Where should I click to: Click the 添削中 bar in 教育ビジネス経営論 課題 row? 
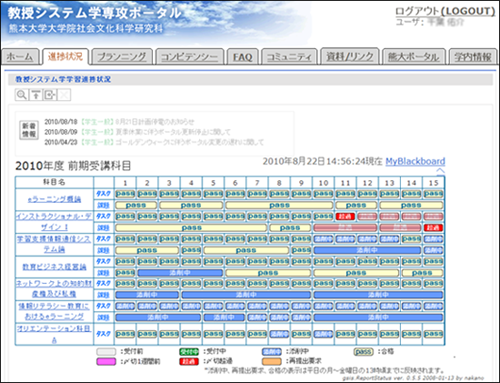click(180, 273)
